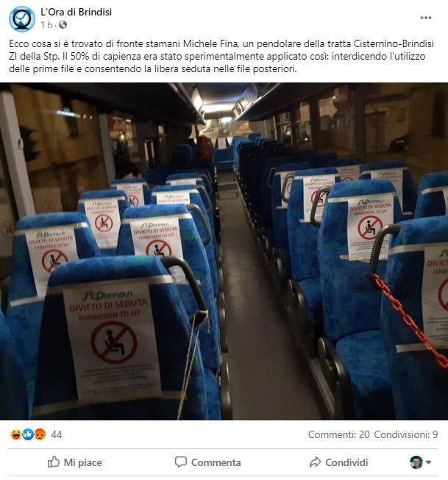Screen dimensions: 448x480
Task: Click the share arrow icon beside Condividi
Action: [x=315, y=462]
